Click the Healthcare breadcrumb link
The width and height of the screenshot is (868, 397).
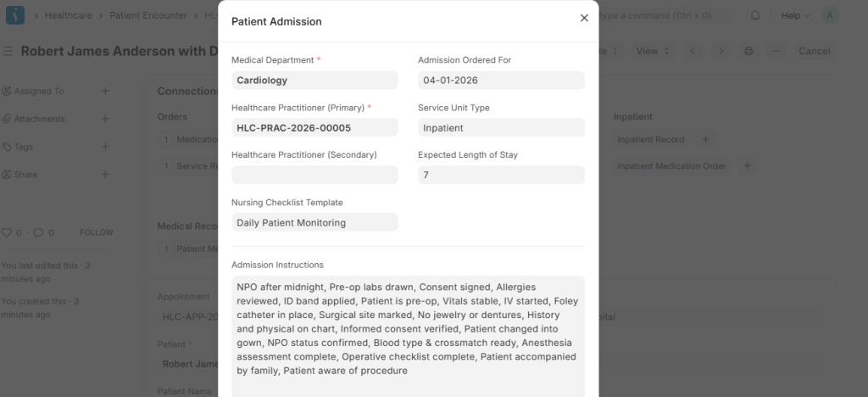coord(69,15)
